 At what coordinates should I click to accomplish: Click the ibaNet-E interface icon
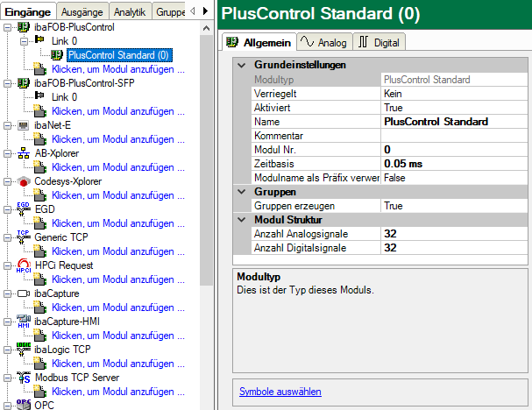[23, 125]
